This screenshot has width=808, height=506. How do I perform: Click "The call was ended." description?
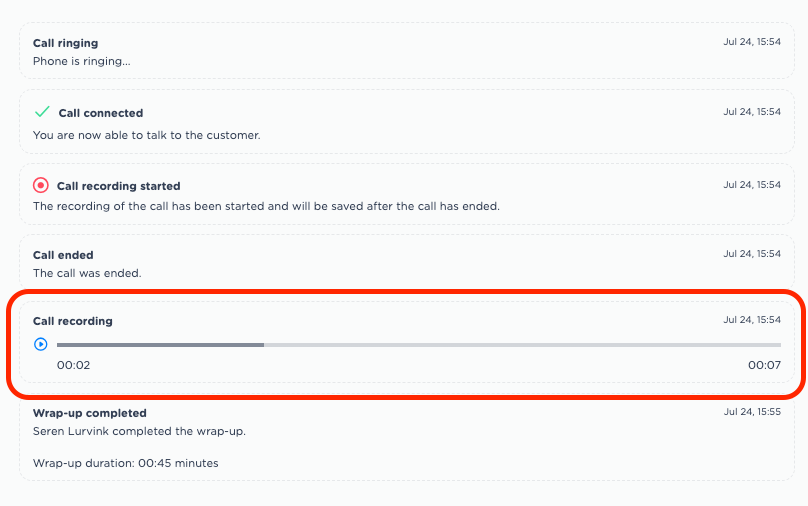88,272
